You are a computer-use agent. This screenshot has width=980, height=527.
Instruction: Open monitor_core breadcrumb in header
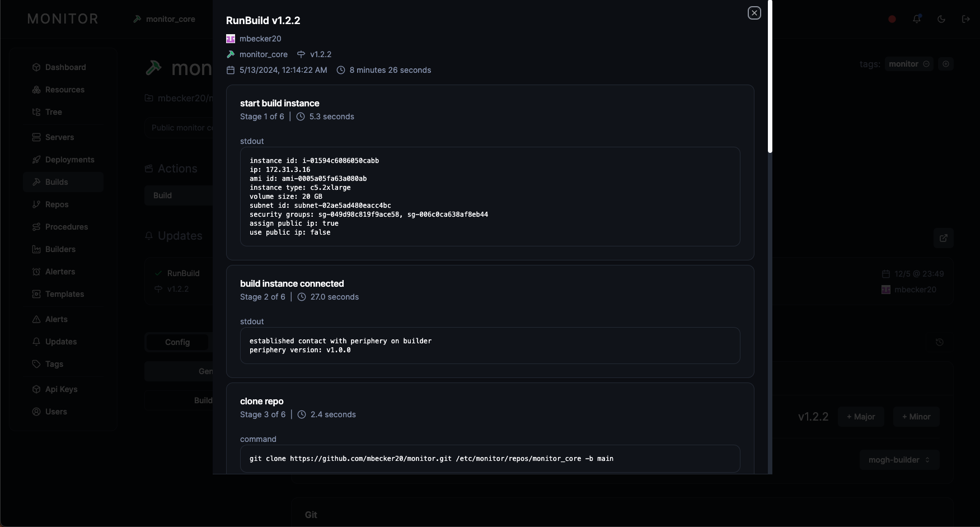[164, 19]
